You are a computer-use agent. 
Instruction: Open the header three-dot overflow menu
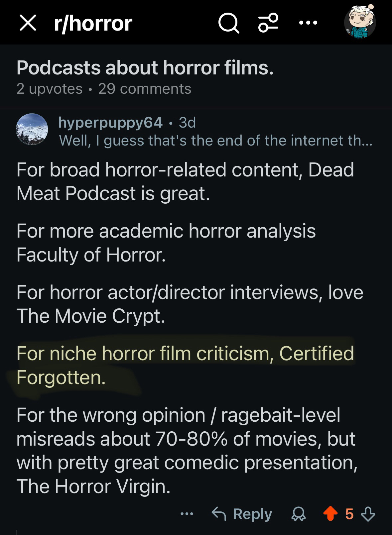(308, 23)
